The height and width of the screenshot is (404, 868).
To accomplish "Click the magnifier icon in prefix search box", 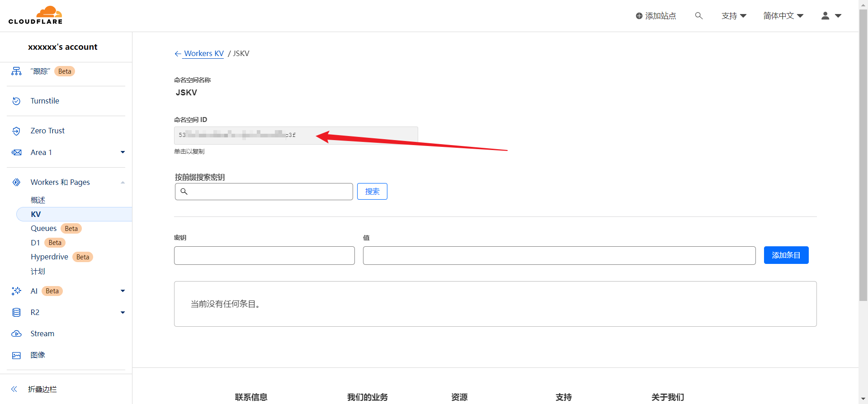I will tap(184, 192).
